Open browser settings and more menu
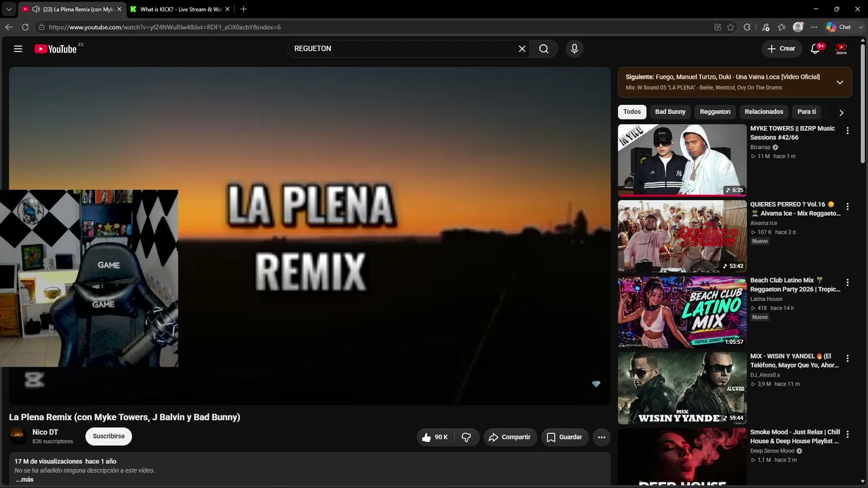Screen dimensions: 868x488 tap(814, 27)
